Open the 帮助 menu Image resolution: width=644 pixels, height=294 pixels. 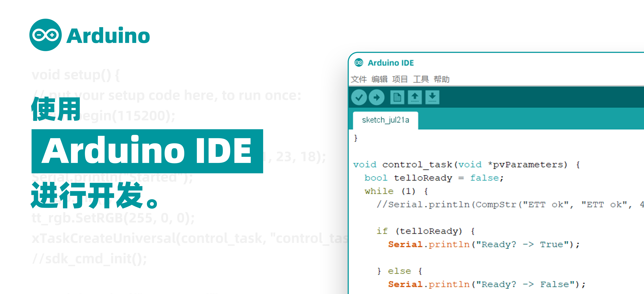[x=442, y=79]
